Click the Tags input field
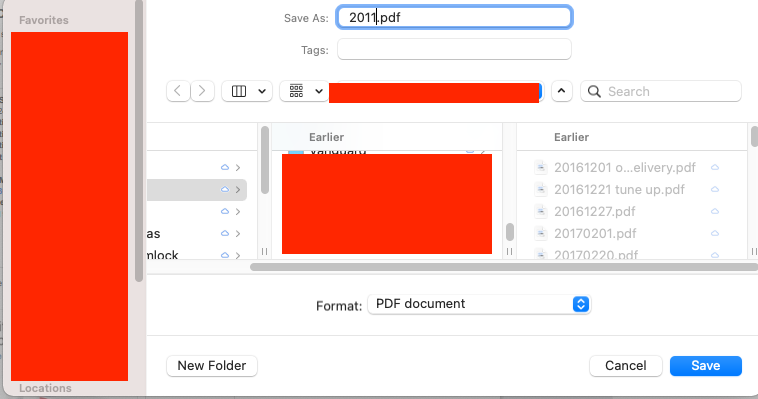758x399 pixels. point(454,49)
